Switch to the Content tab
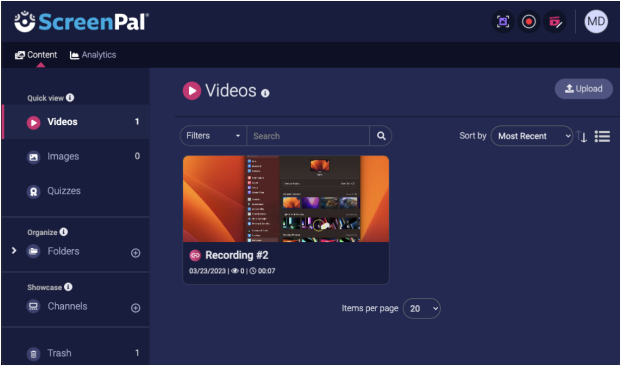The height and width of the screenshot is (367, 621). click(36, 55)
